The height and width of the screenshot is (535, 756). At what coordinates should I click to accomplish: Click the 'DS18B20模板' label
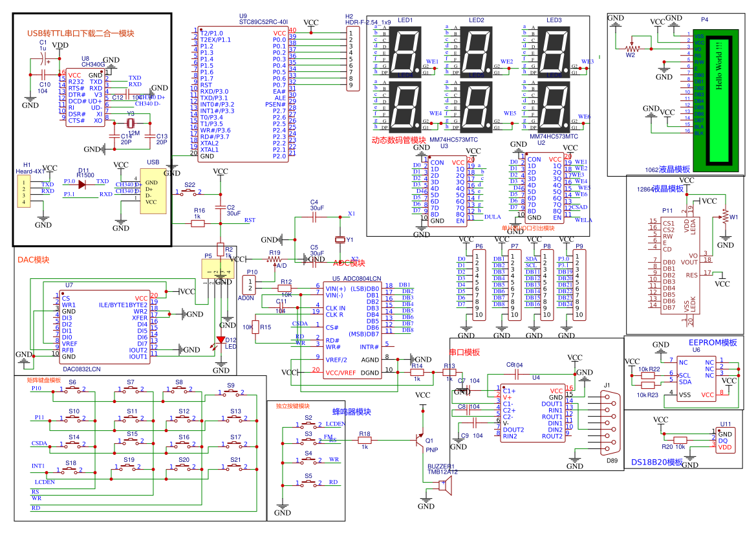657,462
